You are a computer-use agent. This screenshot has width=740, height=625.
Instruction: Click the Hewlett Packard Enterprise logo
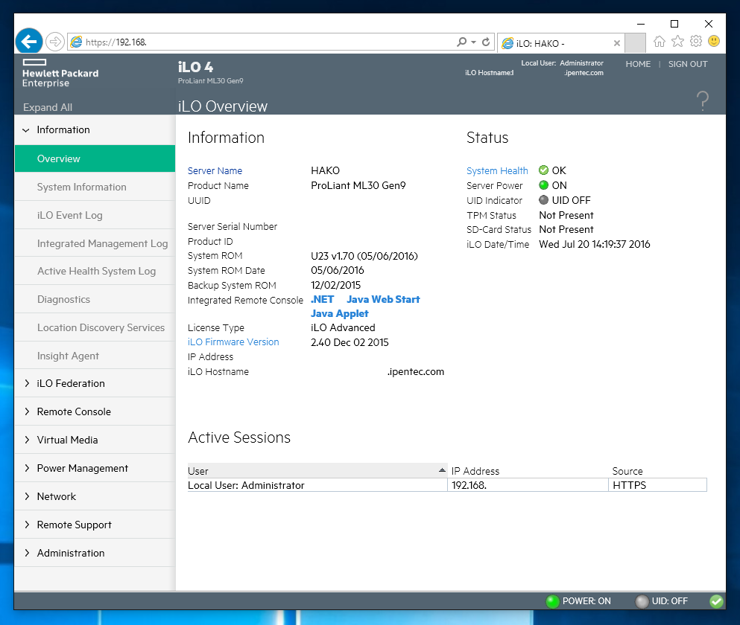pyautogui.click(x=60, y=74)
